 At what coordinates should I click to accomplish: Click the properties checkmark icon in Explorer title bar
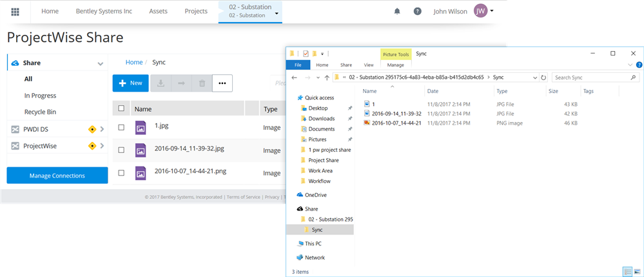[x=306, y=54]
